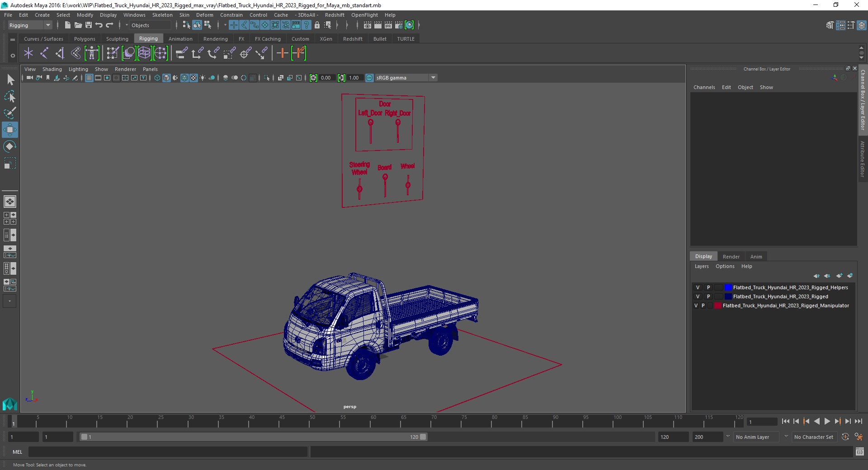Click the orange Set Key shelf icon

pyautogui.click(x=283, y=53)
